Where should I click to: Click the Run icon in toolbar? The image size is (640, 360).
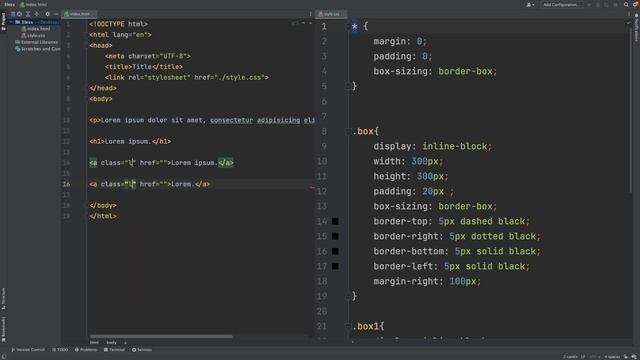589,4
